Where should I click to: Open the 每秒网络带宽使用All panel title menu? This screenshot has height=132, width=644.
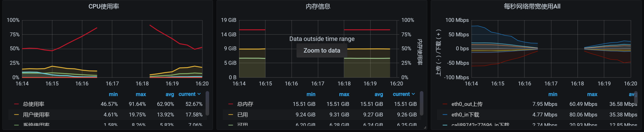tap(532, 6)
